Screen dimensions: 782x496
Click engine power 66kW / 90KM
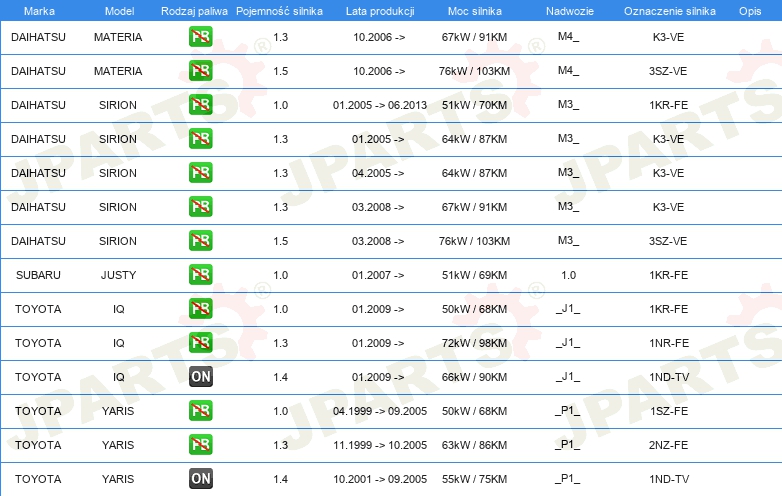474,377
